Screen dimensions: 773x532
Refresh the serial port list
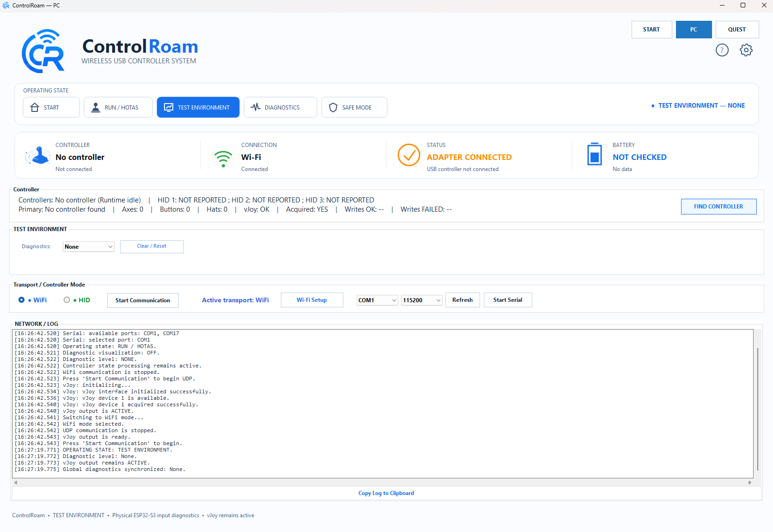pyautogui.click(x=463, y=300)
